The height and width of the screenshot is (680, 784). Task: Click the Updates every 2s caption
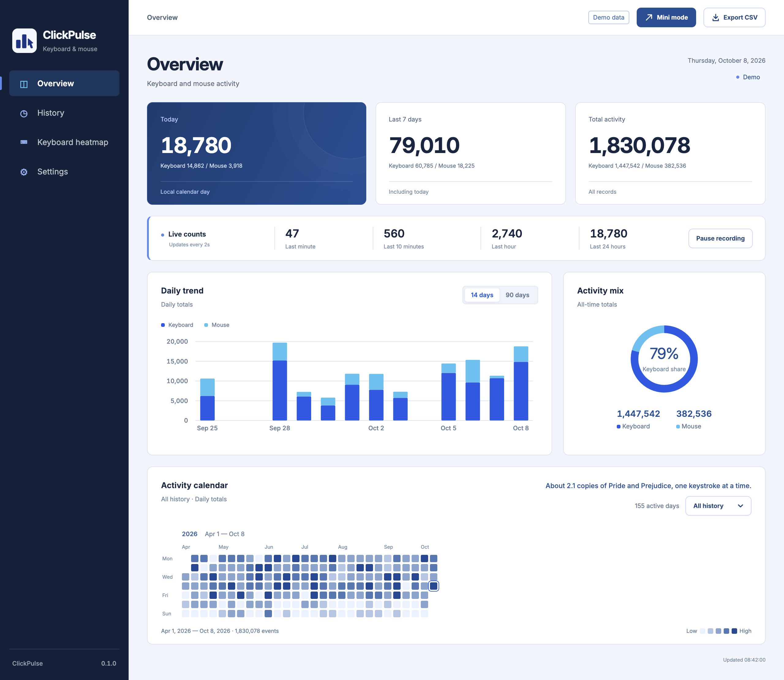pyautogui.click(x=189, y=245)
